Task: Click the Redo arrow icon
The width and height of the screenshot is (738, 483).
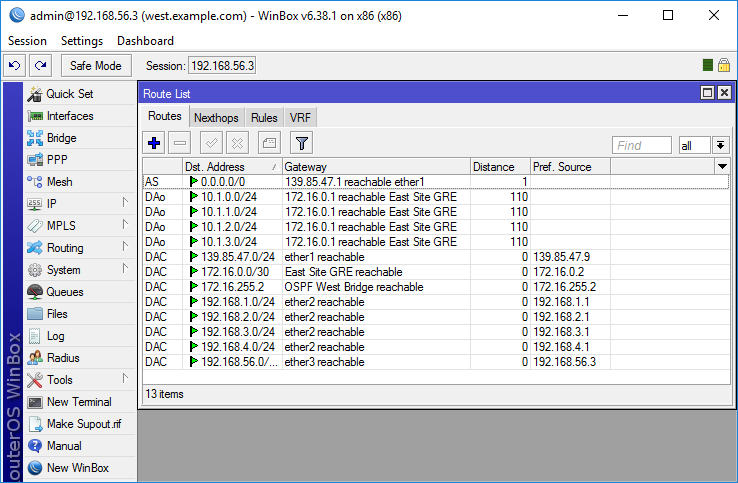Action: pyautogui.click(x=40, y=65)
